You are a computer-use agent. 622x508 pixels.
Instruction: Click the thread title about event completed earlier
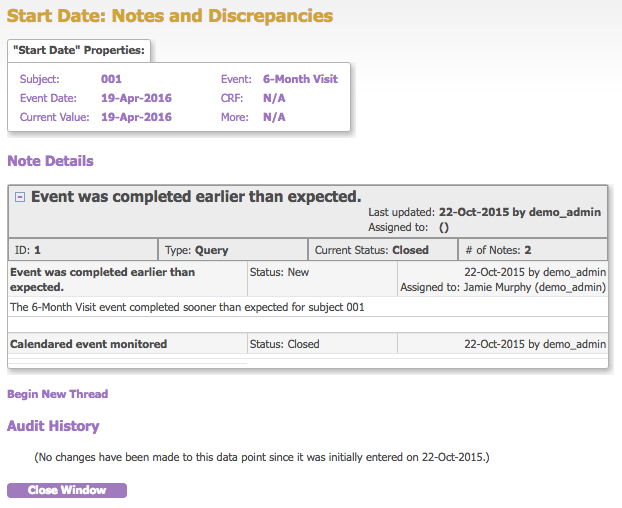point(196,197)
